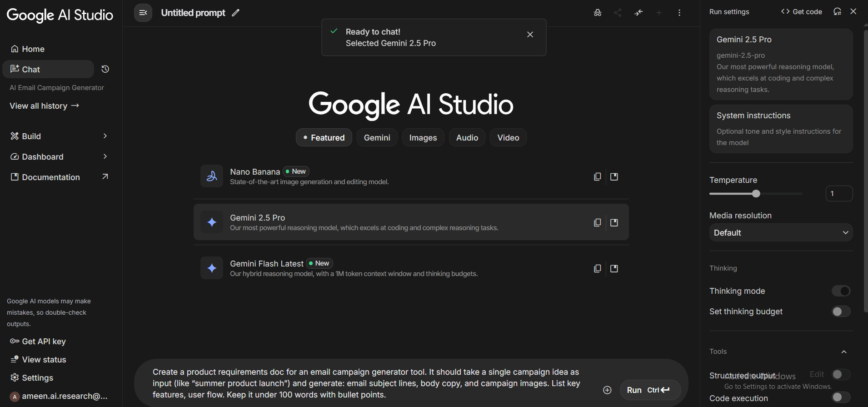Toggle Code execution switch
The width and height of the screenshot is (868, 407).
841,397
